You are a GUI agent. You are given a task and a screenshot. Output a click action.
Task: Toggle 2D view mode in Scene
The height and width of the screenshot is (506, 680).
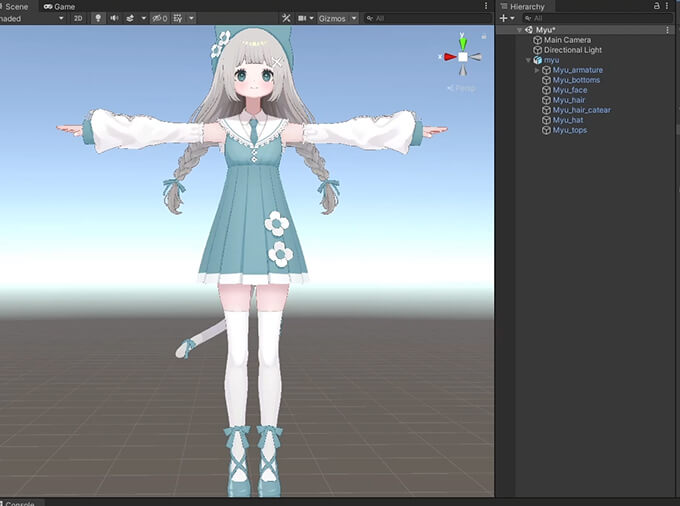78,18
